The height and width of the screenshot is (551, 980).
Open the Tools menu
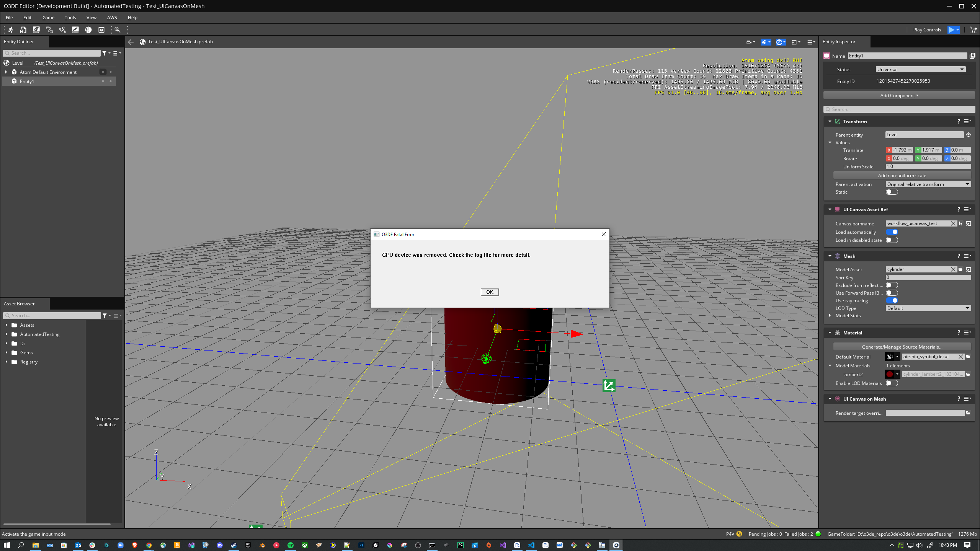coord(70,18)
